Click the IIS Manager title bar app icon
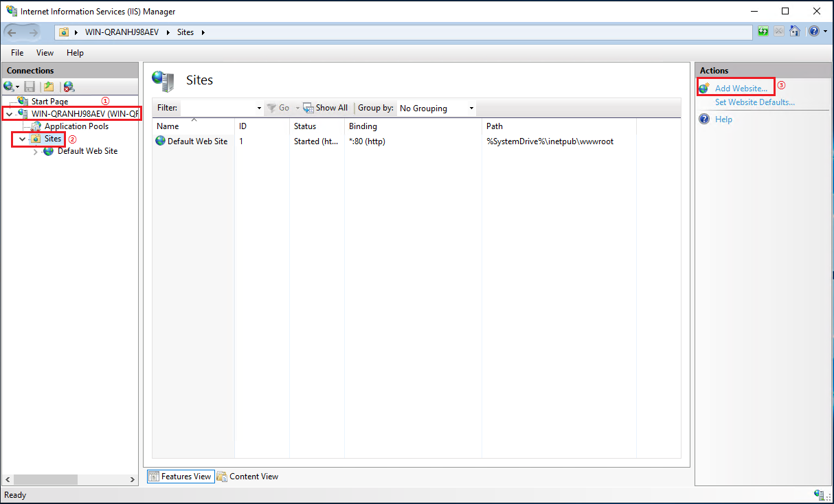The width and height of the screenshot is (834, 504). click(12, 11)
